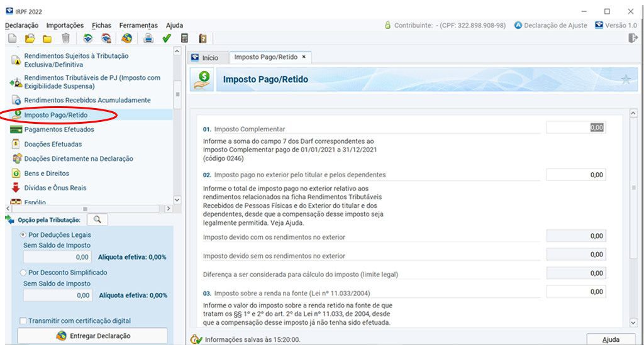Screen dimensions: 644x345
Task: Click the Por Deduções Legais saldo value box
Action: 57,257
